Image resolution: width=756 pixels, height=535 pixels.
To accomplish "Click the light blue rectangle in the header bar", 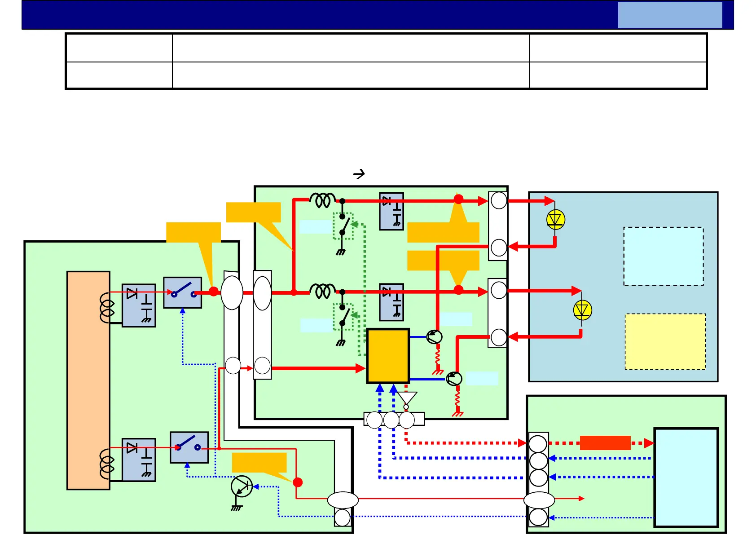I will [x=670, y=15].
